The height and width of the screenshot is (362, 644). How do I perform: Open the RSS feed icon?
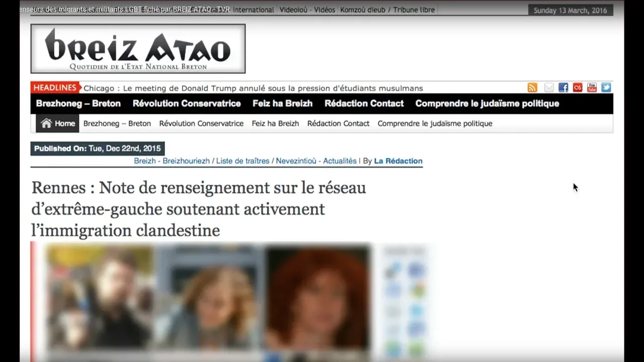[x=532, y=87]
